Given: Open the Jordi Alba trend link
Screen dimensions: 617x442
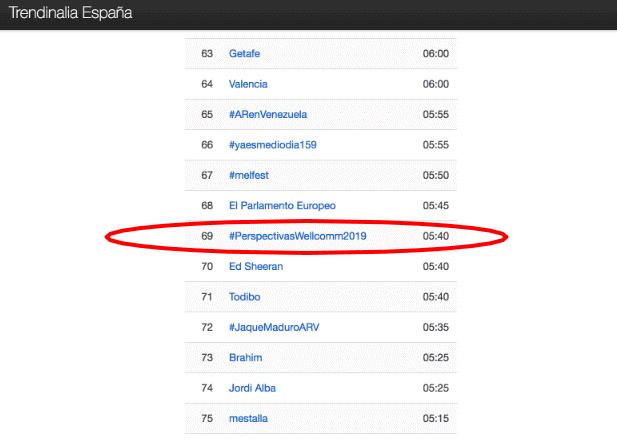Looking at the screenshot, I should click(x=252, y=388).
